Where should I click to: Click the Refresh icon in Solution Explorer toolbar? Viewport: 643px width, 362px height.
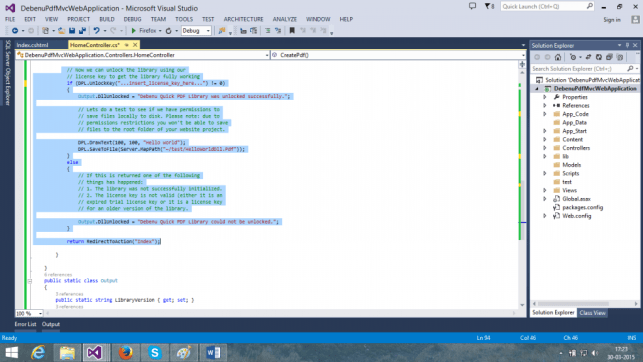coord(599,57)
